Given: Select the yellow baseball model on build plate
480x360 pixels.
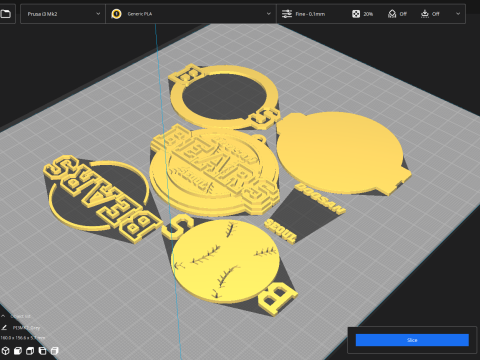Looking at the screenshot, I should [225, 261].
